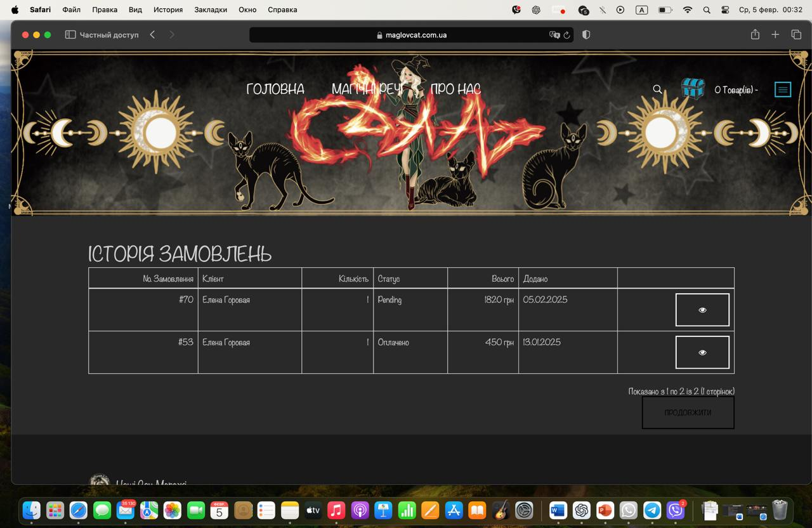This screenshot has width=812, height=528.
Task: Open Telegram from the Dock
Action: (x=652, y=510)
